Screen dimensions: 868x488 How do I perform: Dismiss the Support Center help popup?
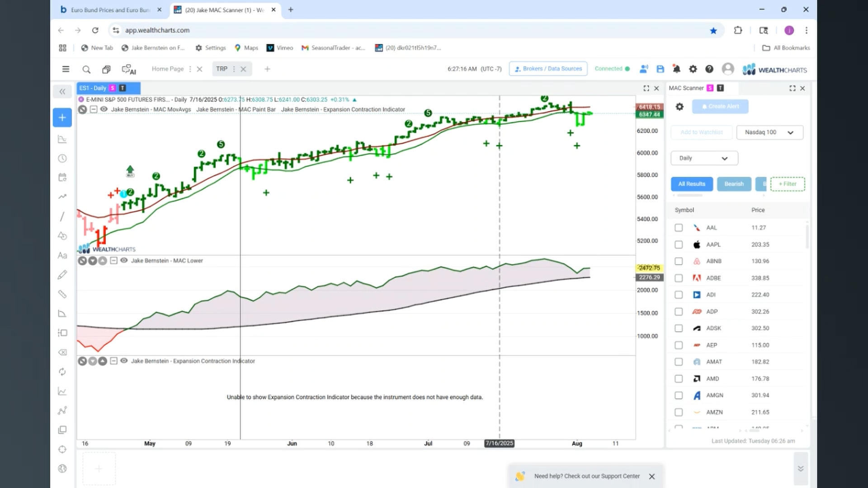[x=651, y=476]
